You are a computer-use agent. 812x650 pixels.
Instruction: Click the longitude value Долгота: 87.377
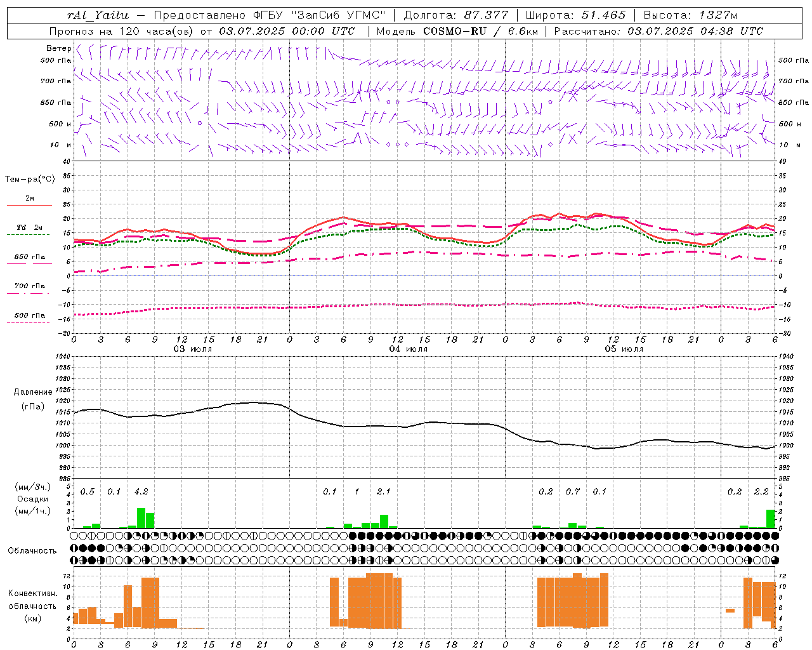pyautogui.click(x=455, y=15)
